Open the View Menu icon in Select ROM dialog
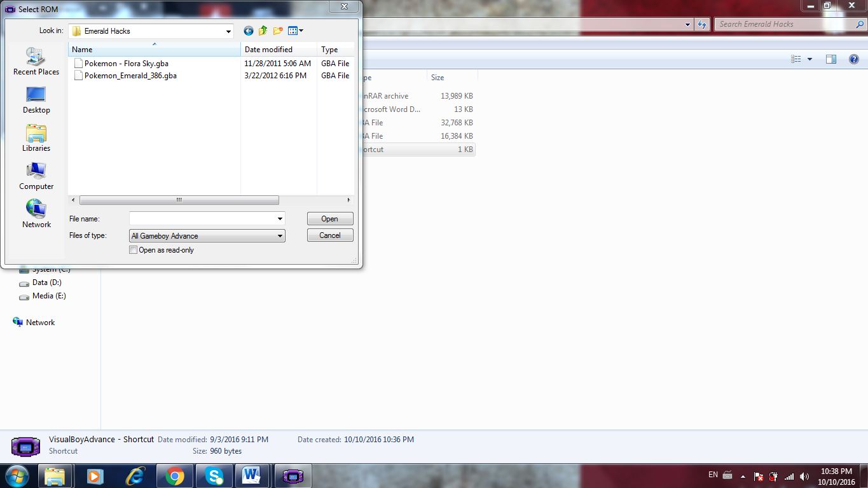 [296, 31]
